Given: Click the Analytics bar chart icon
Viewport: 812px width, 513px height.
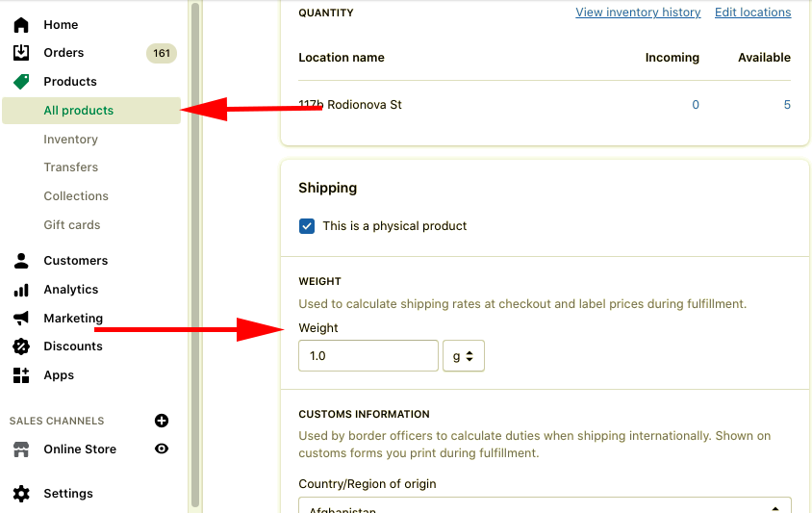Looking at the screenshot, I should point(21,290).
